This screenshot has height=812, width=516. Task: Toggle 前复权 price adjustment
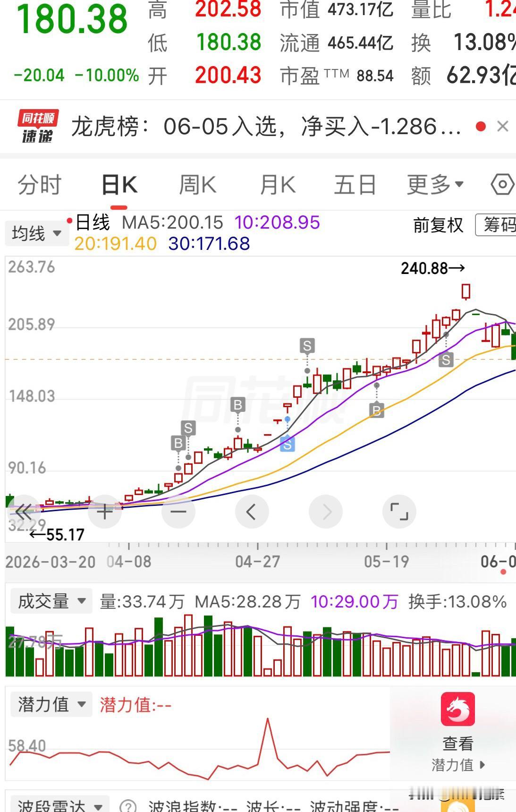(x=438, y=225)
